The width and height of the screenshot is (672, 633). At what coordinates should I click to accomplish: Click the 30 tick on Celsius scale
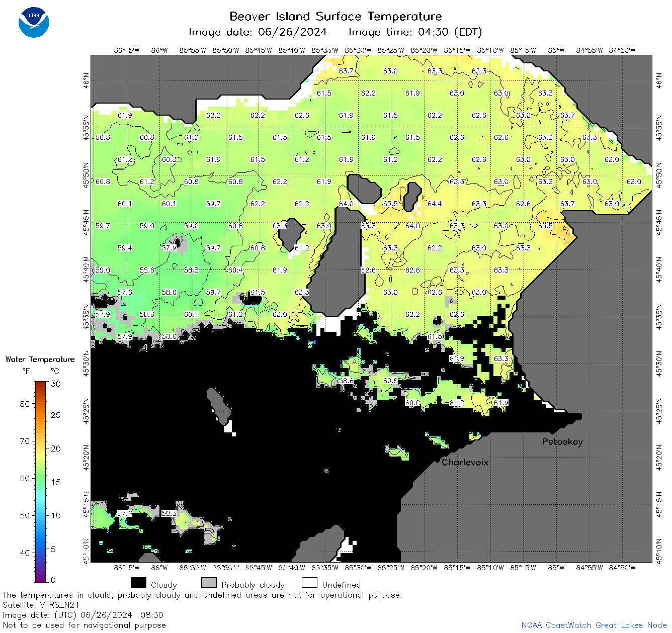[x=56, y=384]
